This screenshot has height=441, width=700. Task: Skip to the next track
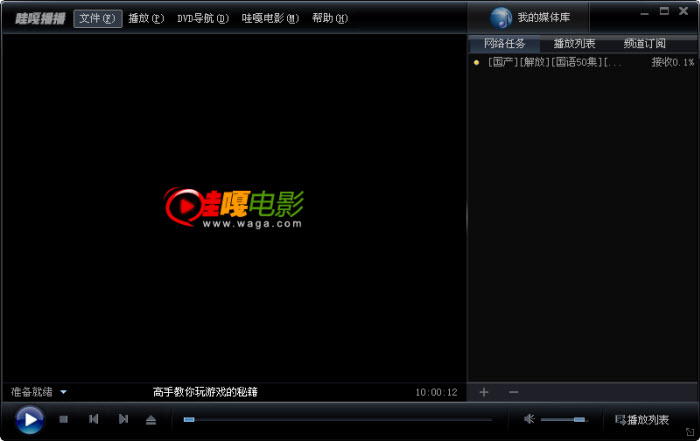pos(124,419)
